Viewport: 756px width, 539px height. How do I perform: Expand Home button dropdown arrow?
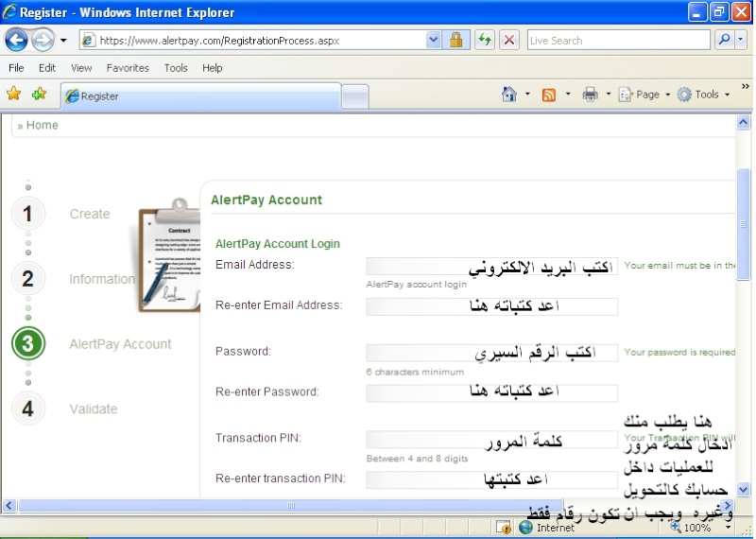527,95
